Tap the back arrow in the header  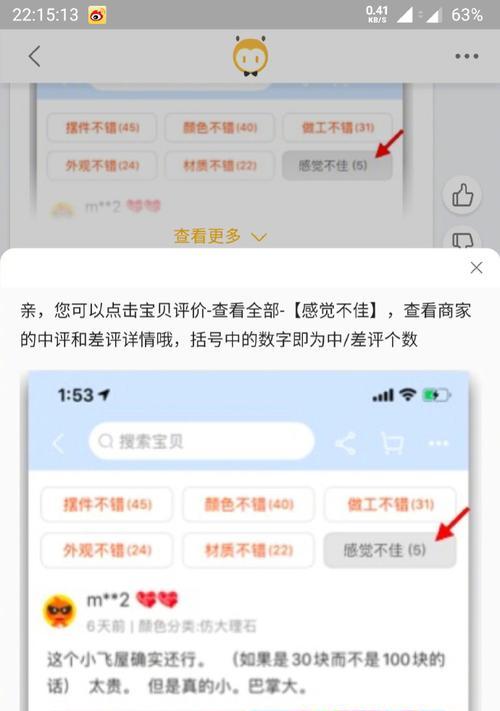tap(34, 56)
